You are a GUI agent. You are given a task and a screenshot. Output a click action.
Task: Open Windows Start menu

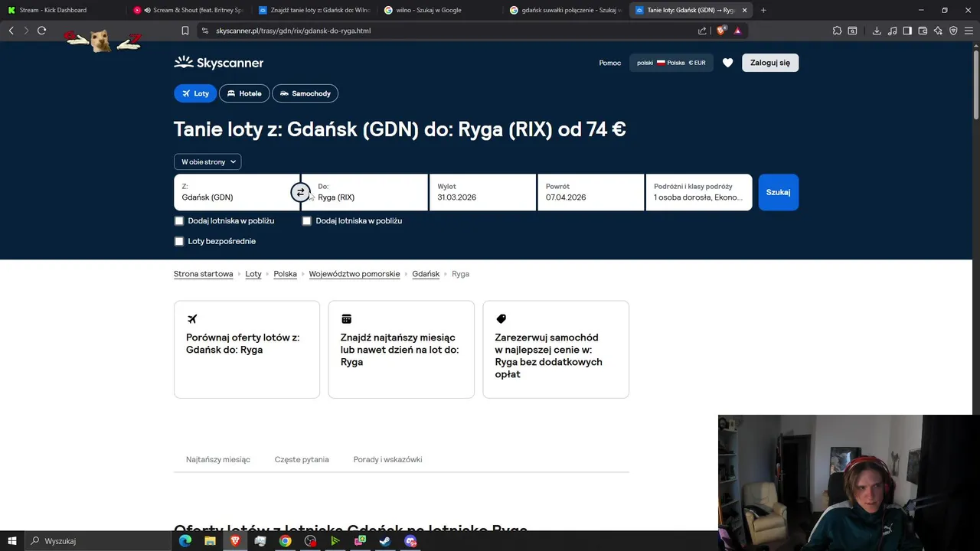pyautogui.click(x=12, y=541)
